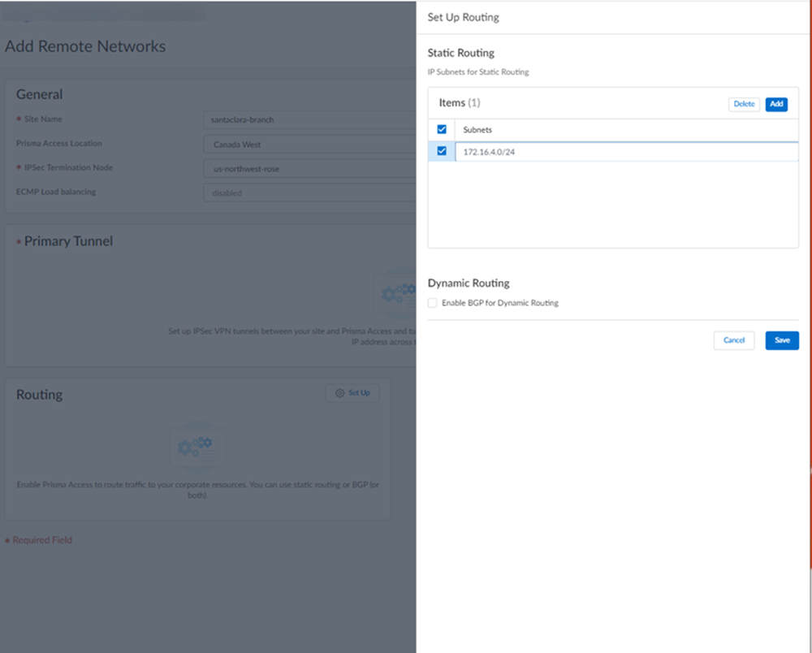Edit the 172.16.4.0/24 subnet field

(x=625, y=152)
